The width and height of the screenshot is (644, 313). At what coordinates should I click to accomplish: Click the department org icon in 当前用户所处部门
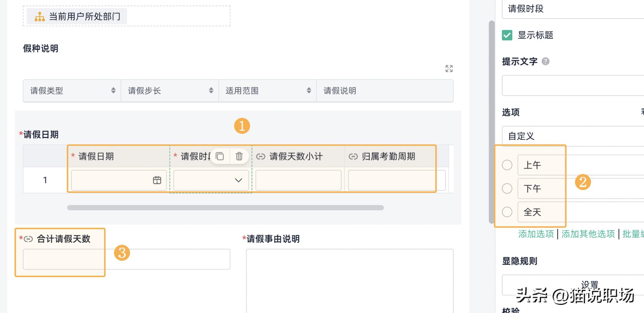click(40, 16)
